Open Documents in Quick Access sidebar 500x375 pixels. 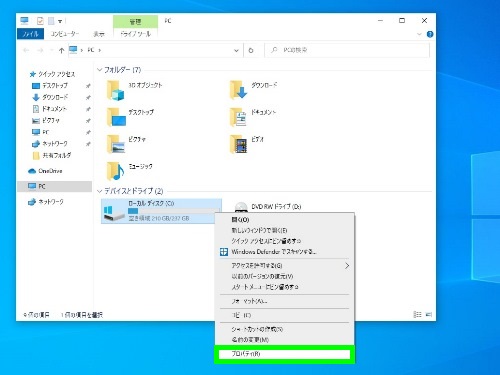click(49, 109)
